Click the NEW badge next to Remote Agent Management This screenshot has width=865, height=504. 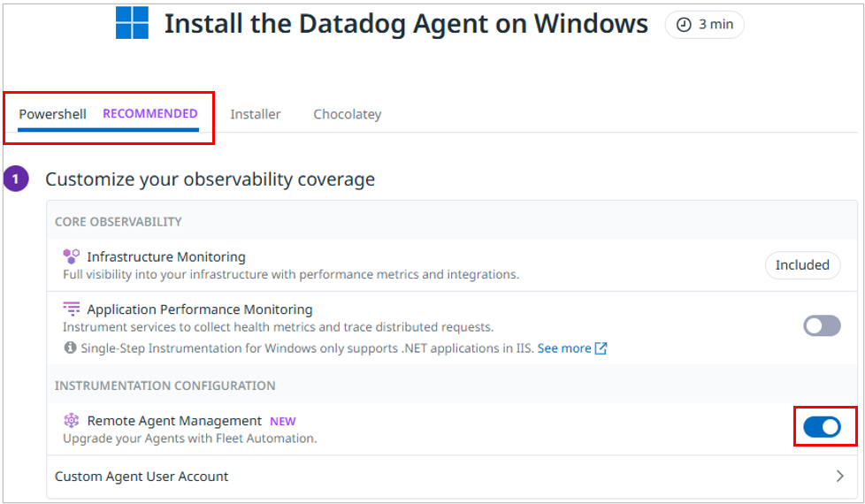[x=283, y=422]
